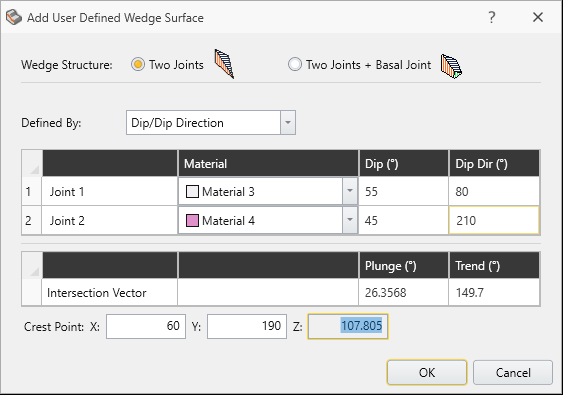Click the pink Material 4 color swatch
563x395 pixels.
(192, 220)
